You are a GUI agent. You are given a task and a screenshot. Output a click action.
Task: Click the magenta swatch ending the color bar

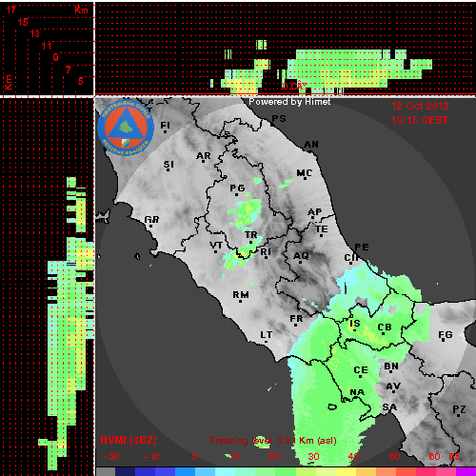tap(466, 471)
